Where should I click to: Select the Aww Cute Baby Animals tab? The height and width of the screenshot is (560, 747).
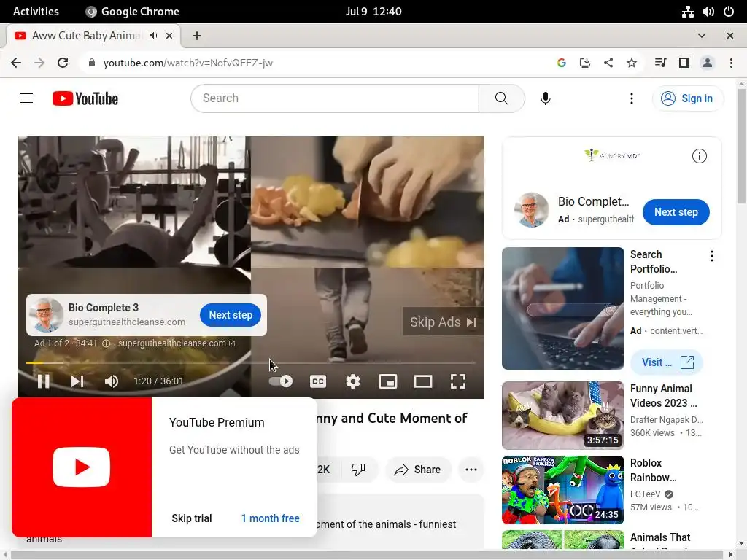(86, 36)
